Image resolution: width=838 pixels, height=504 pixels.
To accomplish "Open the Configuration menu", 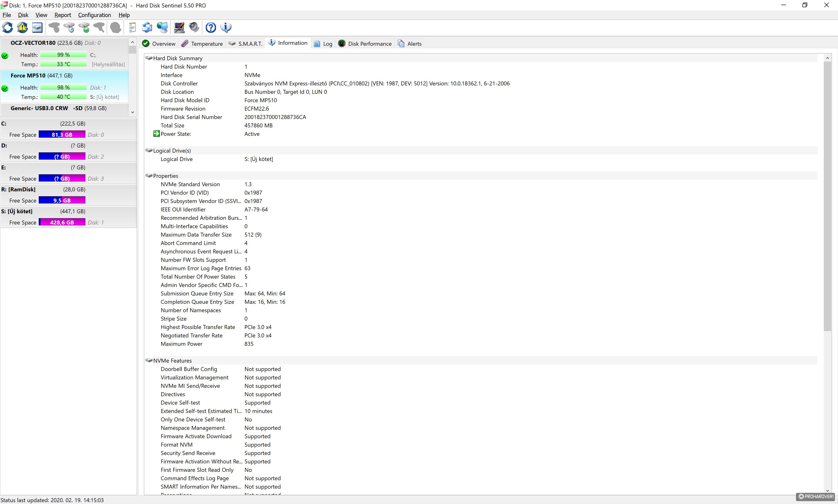I will coord(94,15).
